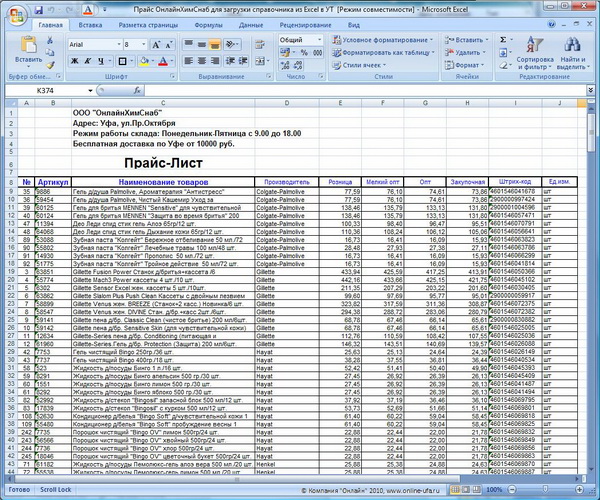Open Сортировка и фильтр menu
The height and width of the screenshot is (500, 600).
[535, 53]
